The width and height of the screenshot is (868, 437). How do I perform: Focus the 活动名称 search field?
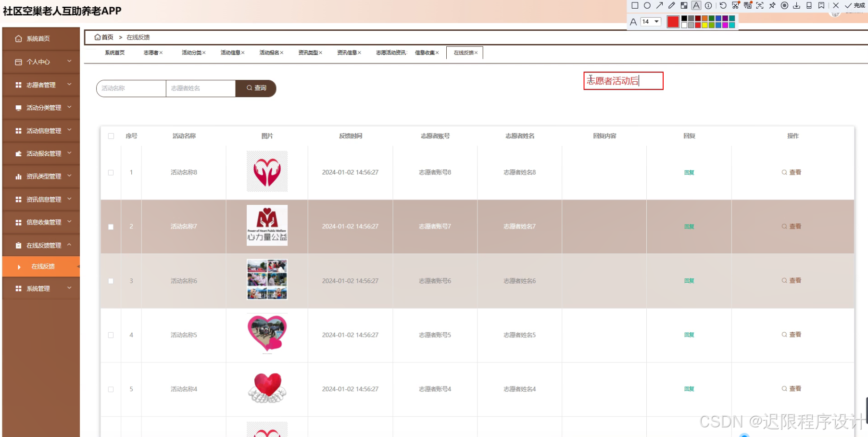pos(131,88)
